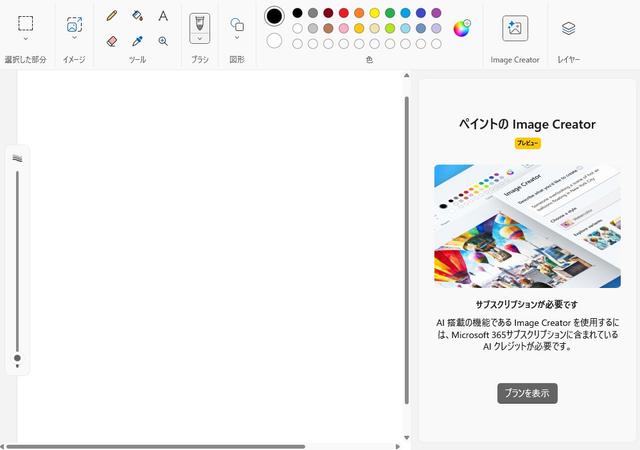The width and height of the screenshot is (640, 450).
Task: Click the Image Creator promotional image
Action: tap(527, 226)
